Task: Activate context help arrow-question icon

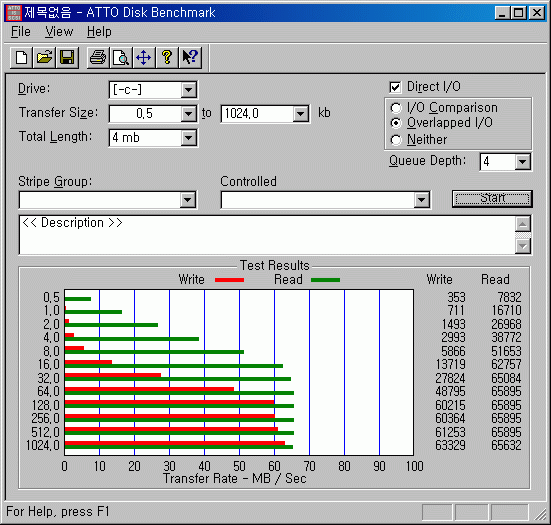Action: [190, 58]
